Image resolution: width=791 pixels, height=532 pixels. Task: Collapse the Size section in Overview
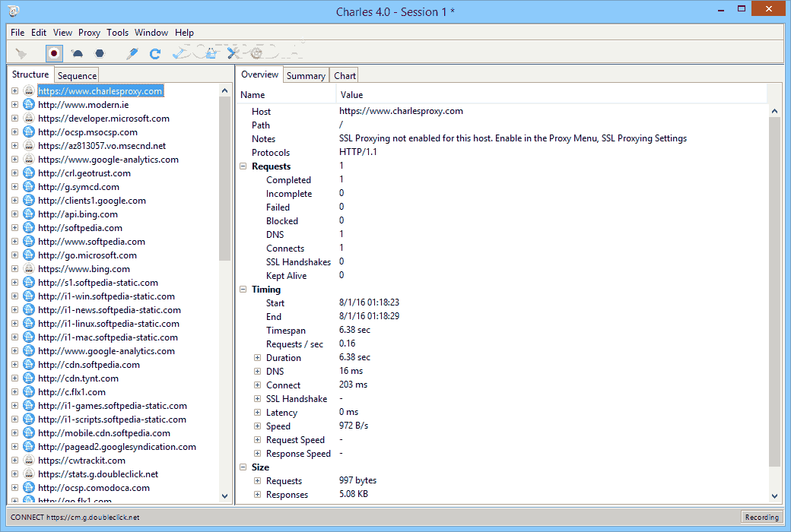pyautogui.click(x=243, y=467)
